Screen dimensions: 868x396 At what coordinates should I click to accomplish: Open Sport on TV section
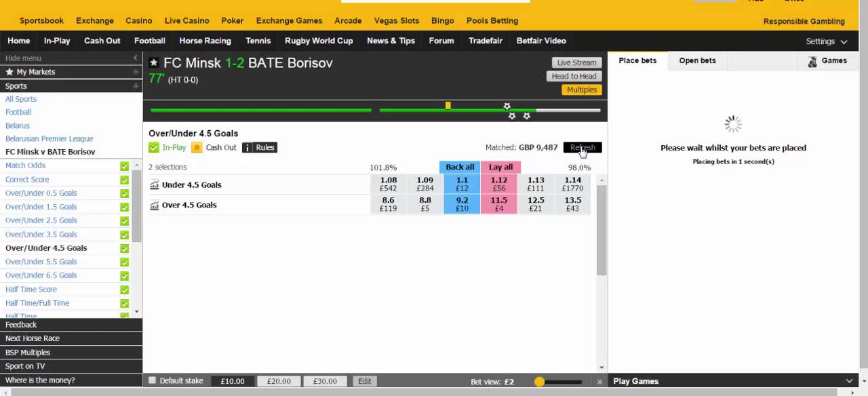tap(71, 366)
